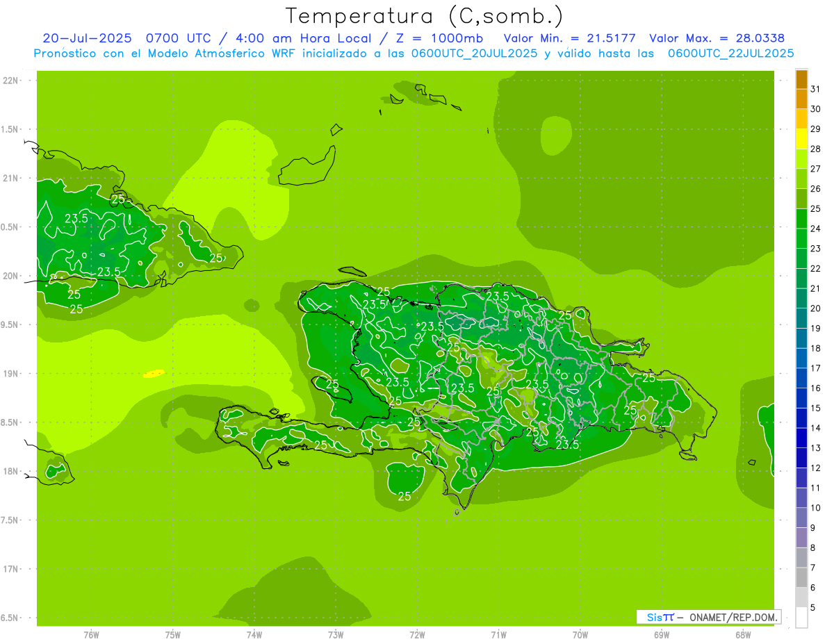Click the "69W" longitude label
This screenshot has height=644, width=834.
[662, 635]
